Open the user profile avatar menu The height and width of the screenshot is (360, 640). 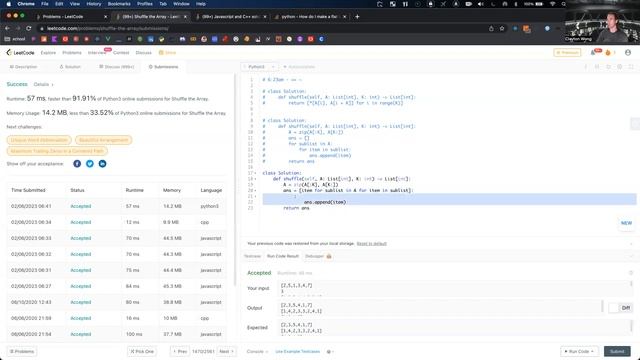628,53
